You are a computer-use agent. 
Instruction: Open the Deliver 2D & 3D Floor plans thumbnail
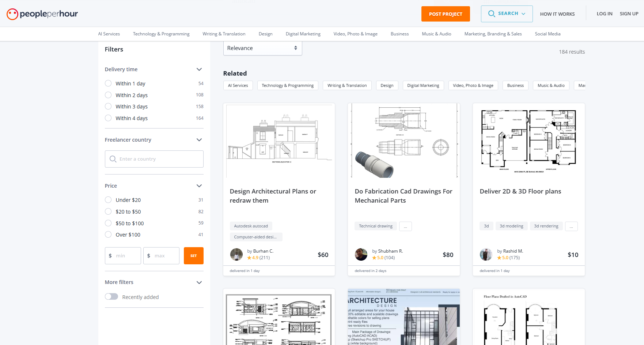[529, 141]
